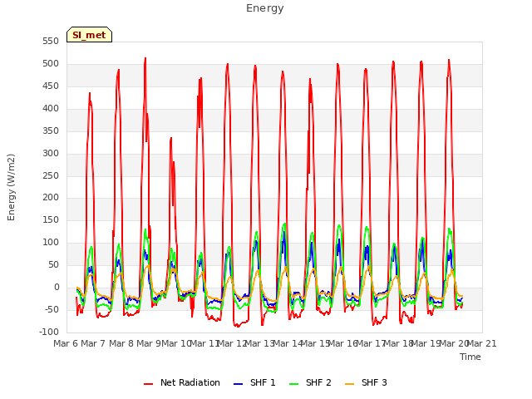The width and height of the screenshot is (532, 399).
Task: Click the blue SHF 1 legend swatch
Action: point(239,384)
